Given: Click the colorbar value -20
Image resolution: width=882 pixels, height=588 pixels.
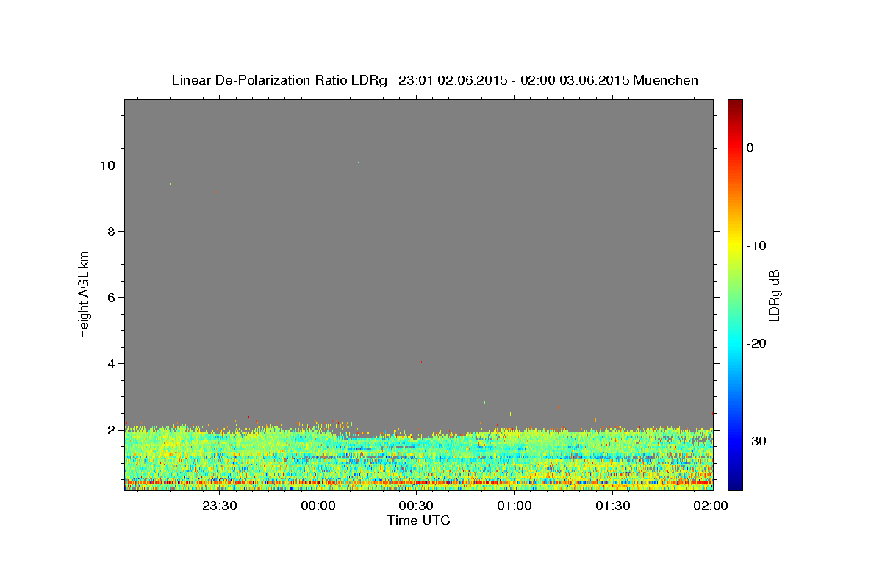Looking at the screenshot, I should click(x=757, y=343).
